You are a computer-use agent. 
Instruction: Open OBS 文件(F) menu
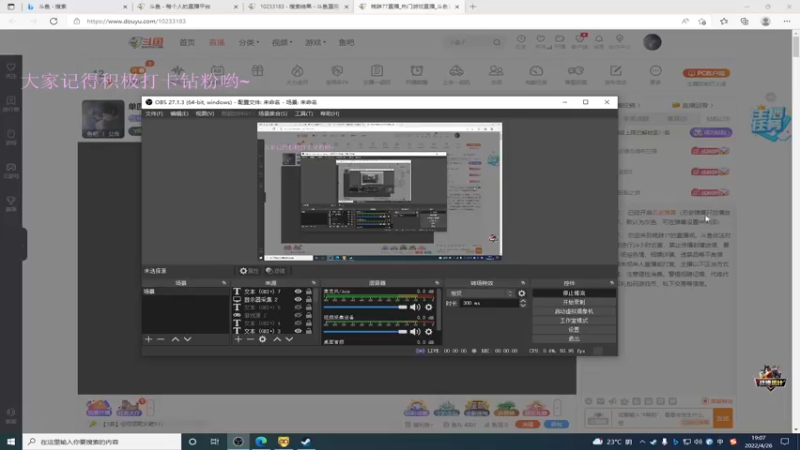pyautogui.click(x=154, y=114)
